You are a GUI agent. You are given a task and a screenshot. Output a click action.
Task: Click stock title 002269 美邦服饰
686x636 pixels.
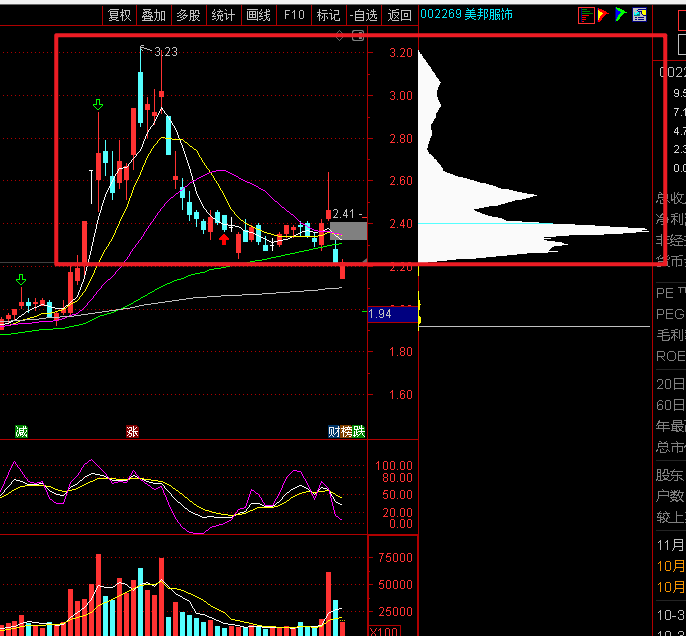[x=466, y=14]
